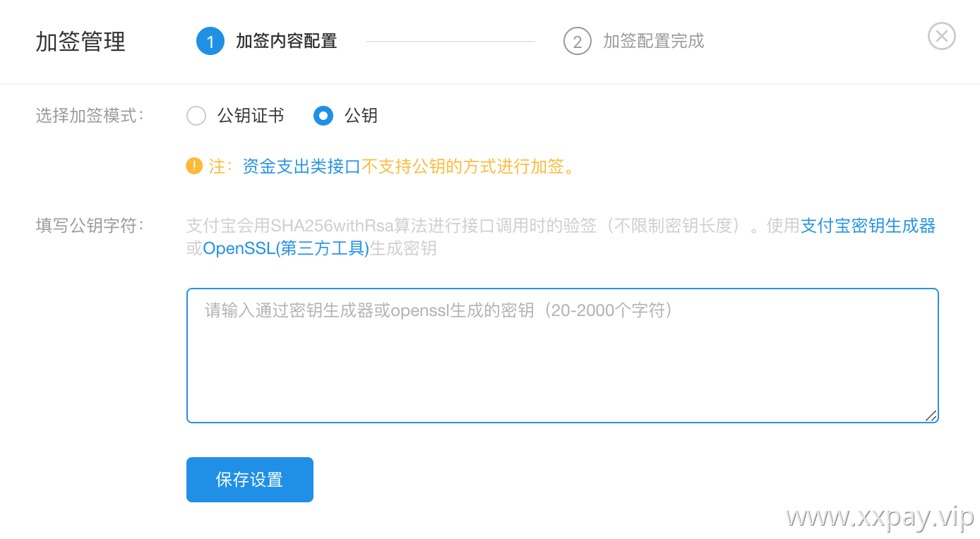
Task: Click the 保存设置 button
Action: (250, 480)
